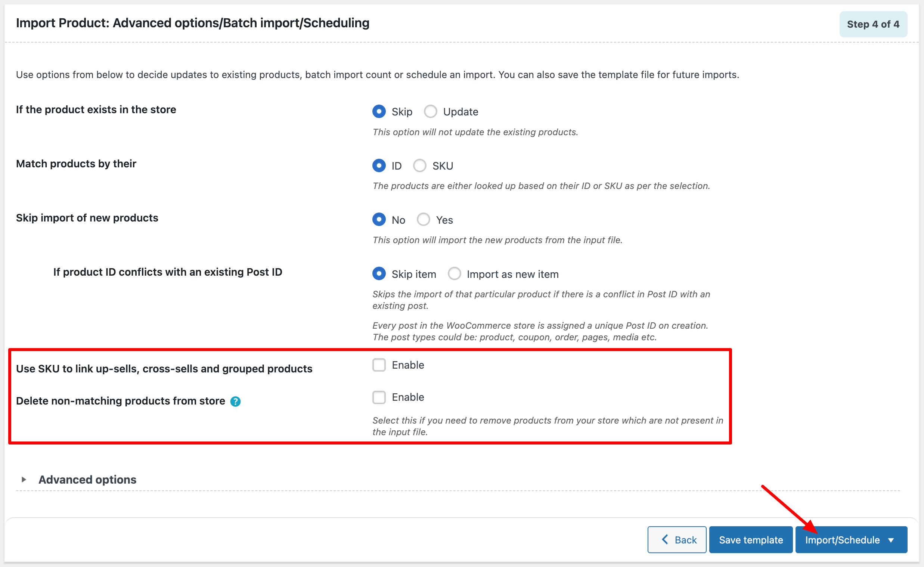The height and width of the screenshot is (567, 924).
Task: Click the Back button
Action: (677, 539)
